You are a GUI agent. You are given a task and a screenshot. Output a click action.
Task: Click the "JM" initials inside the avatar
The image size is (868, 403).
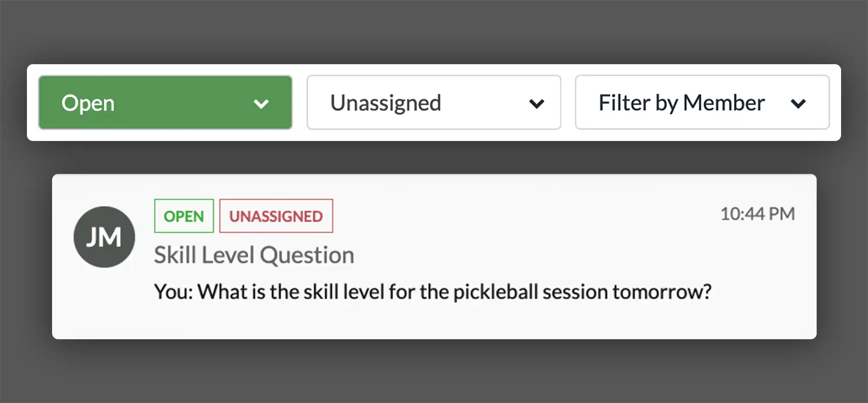click(104, 238)
